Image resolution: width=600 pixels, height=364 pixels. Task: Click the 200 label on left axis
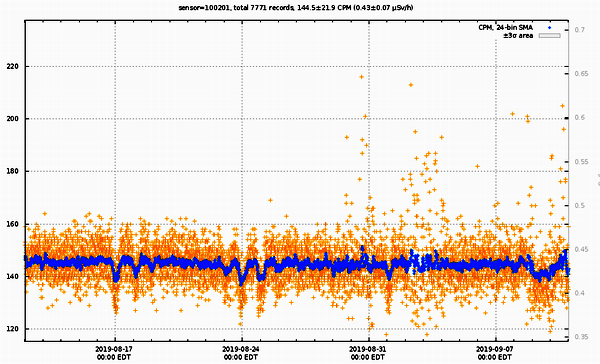(12, 119)
